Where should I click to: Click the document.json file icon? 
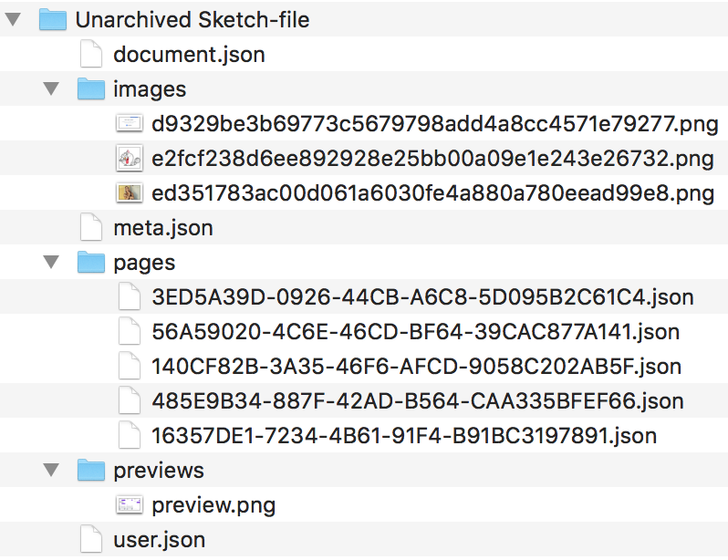[x=91, y=54]
